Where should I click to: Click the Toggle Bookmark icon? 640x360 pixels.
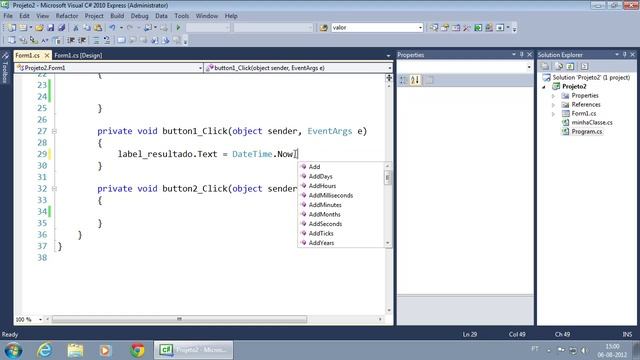point(121,40)
